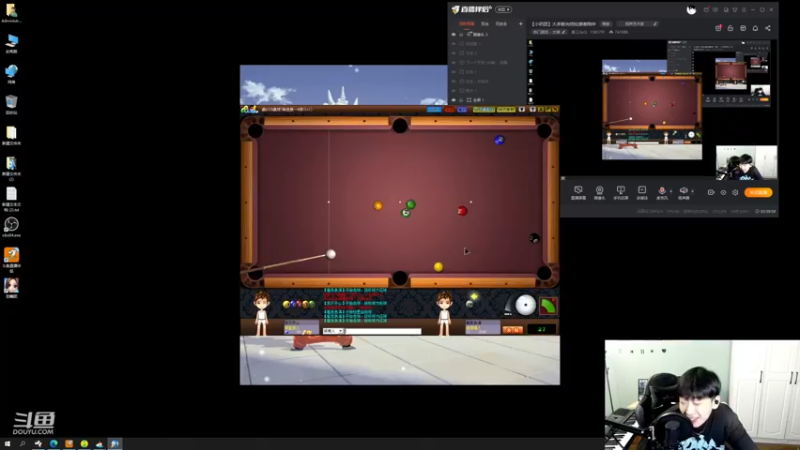800x450 pixels.
Task: Click the red button in the game's top bar
Action: pos(449,109)
